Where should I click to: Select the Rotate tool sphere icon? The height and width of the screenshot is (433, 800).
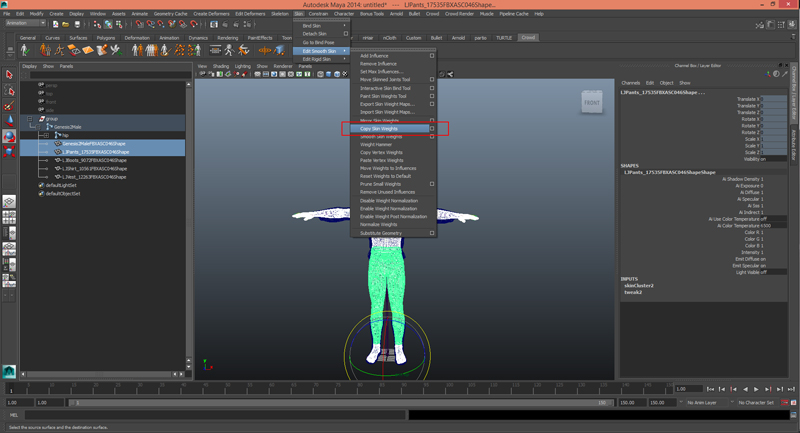(x=9, y=137)
